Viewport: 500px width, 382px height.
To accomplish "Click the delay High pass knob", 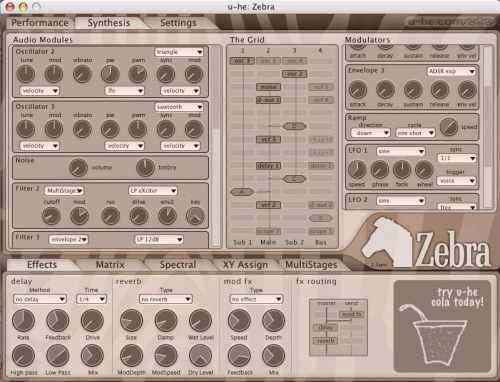I will tap(23, 356).
